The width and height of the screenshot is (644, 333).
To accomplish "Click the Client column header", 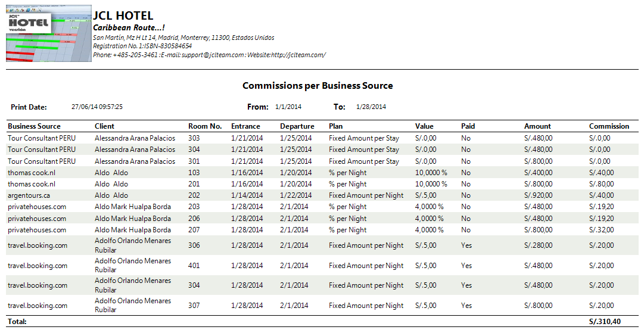I will coord(104,126).
